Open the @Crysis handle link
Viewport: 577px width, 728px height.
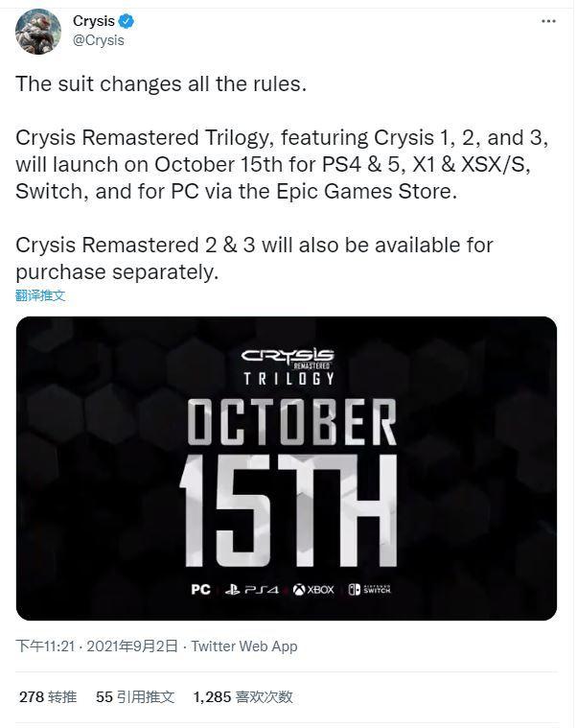point(99,40)
